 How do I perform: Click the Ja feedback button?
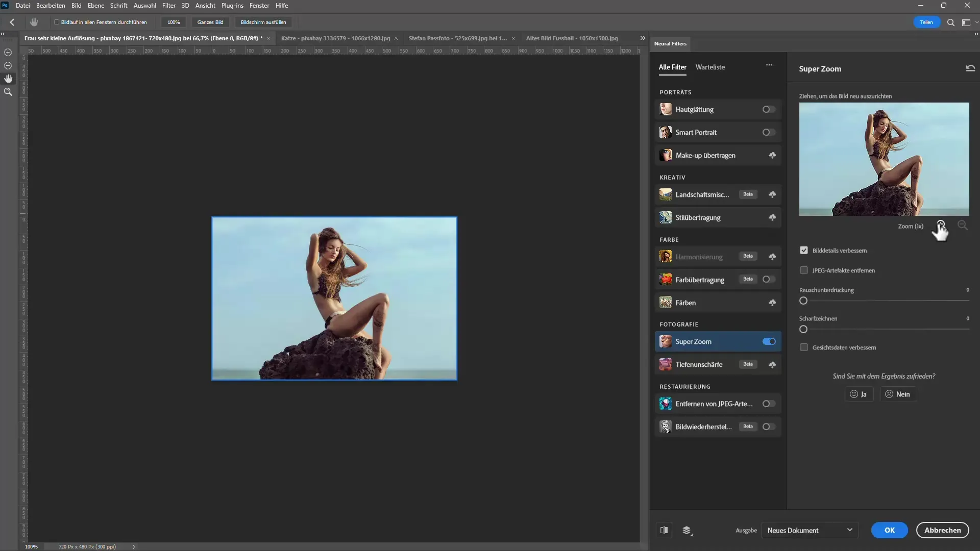[x=859, y=394]
